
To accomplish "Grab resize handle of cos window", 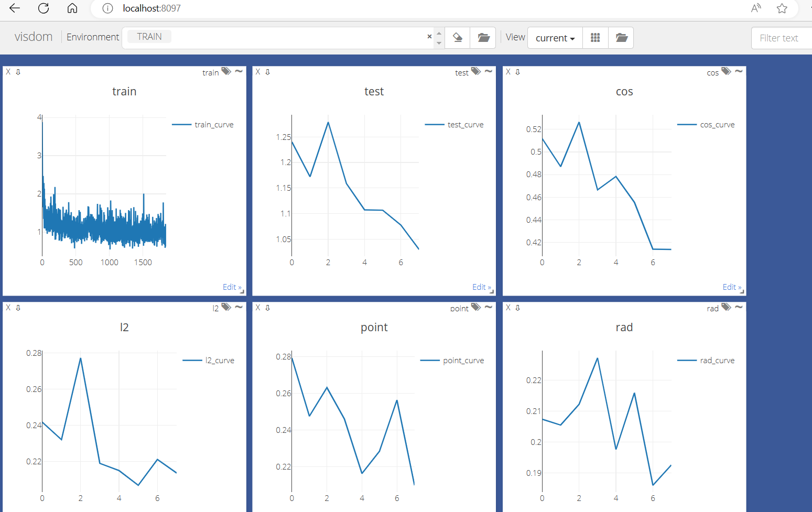I will coord(742,292).
